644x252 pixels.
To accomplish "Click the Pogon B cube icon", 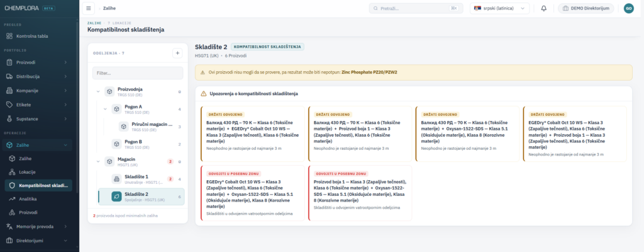I will [116, 144].
